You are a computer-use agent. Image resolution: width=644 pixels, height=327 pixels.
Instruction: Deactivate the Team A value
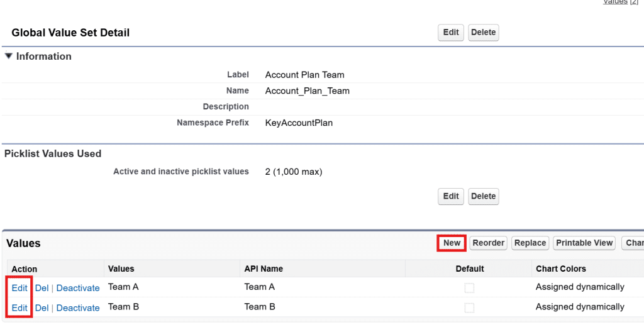tap(78, 288)
